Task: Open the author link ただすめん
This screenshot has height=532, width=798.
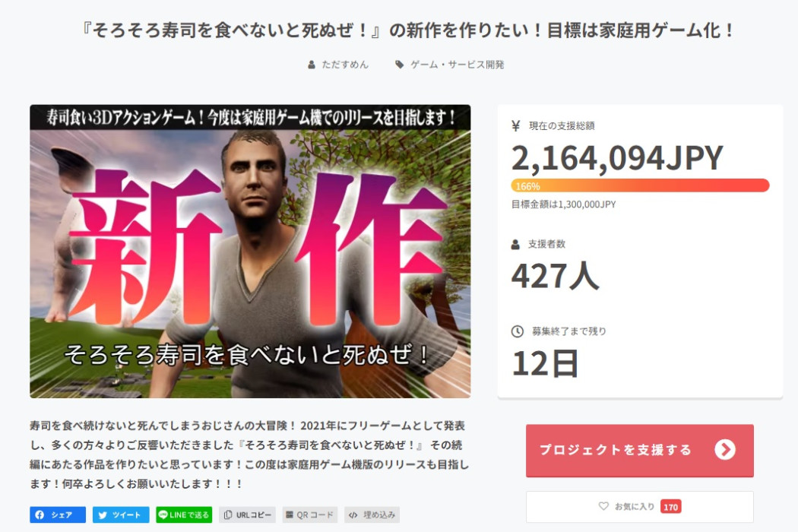Action: coord(344,65)
